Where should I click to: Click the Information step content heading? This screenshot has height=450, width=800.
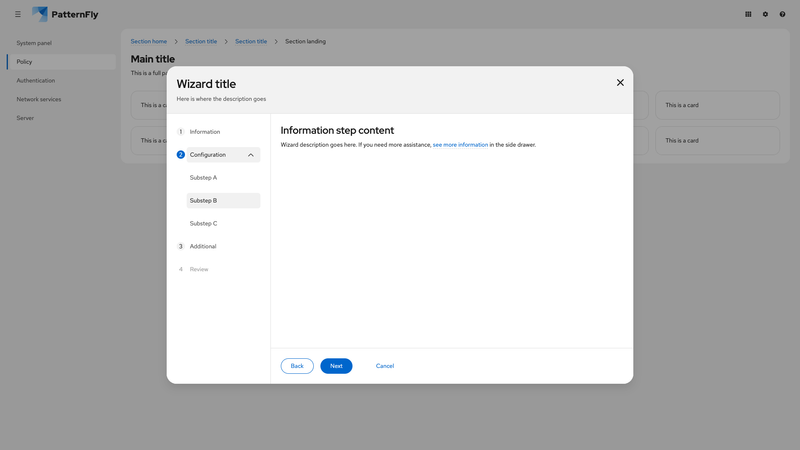point(337,131)
